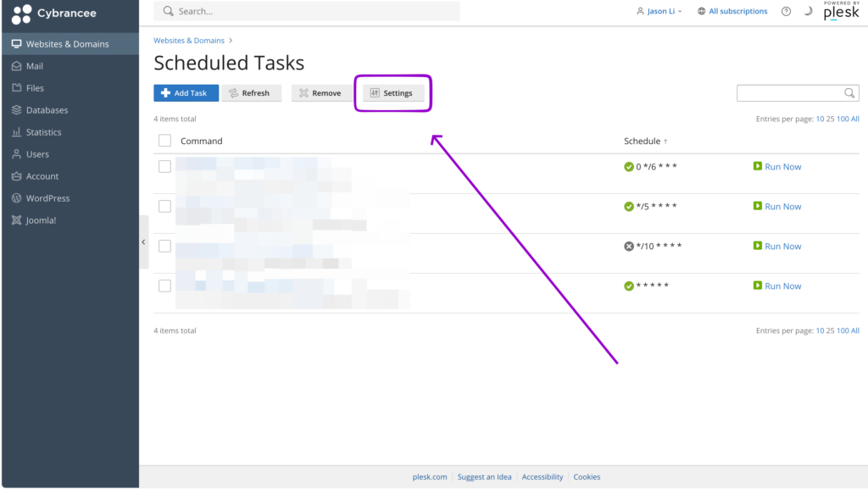
Task: Click green status icon of * * * * * task
Action: 629,286
